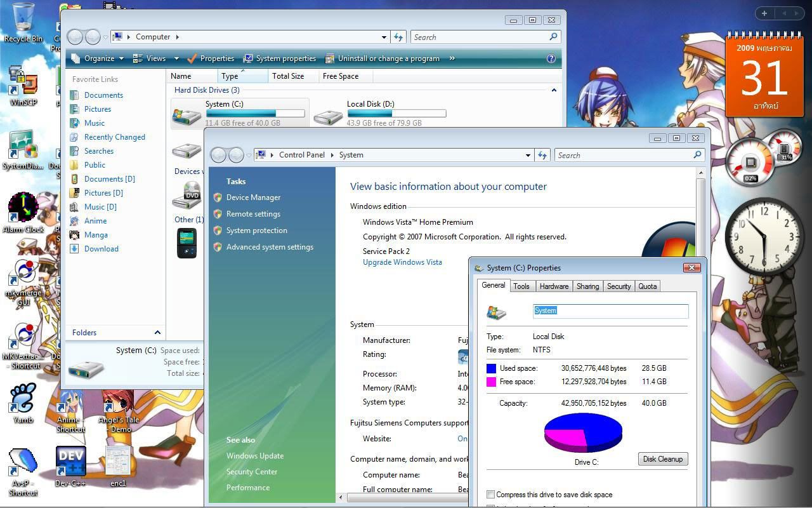Open the Yamb desktop shortcut
Screen dimensions: 812x508
[x=23, y=399]
